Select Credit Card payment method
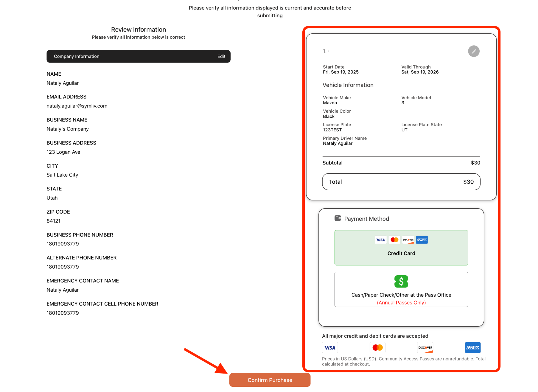The width and height of the screenshot is (538, 392). 401,253
